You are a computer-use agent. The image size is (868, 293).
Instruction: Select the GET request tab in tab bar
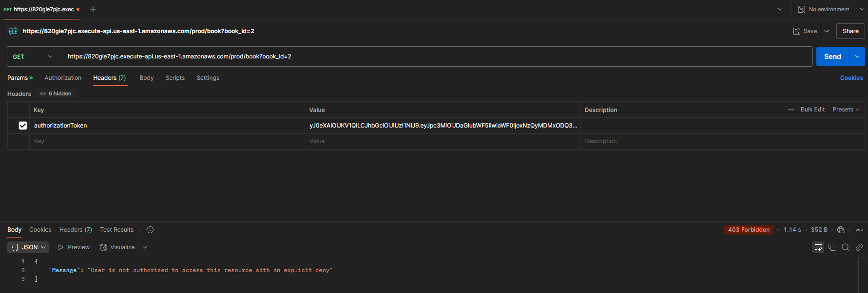coord(41,9)
